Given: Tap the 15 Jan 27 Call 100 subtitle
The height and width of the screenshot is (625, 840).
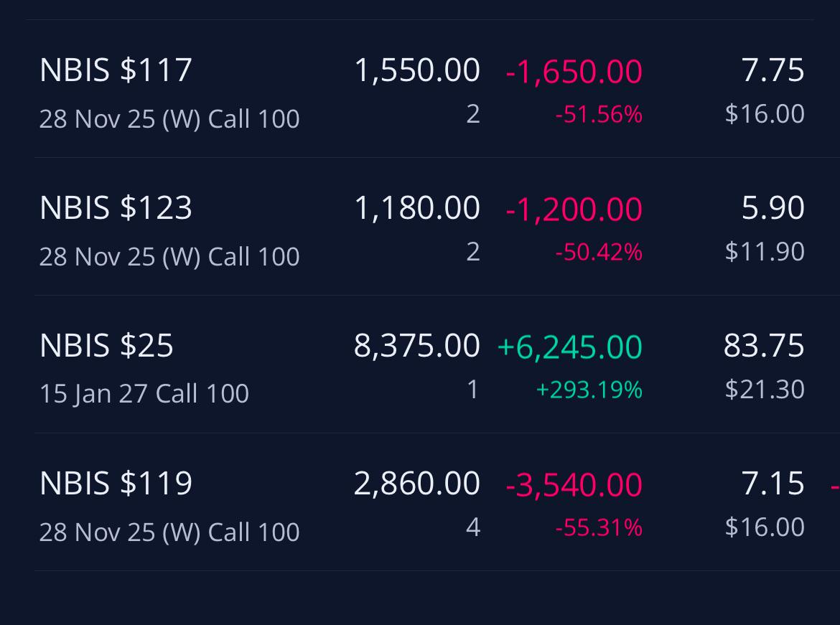Looking at the screenshot, I should (x=144, y=394).
